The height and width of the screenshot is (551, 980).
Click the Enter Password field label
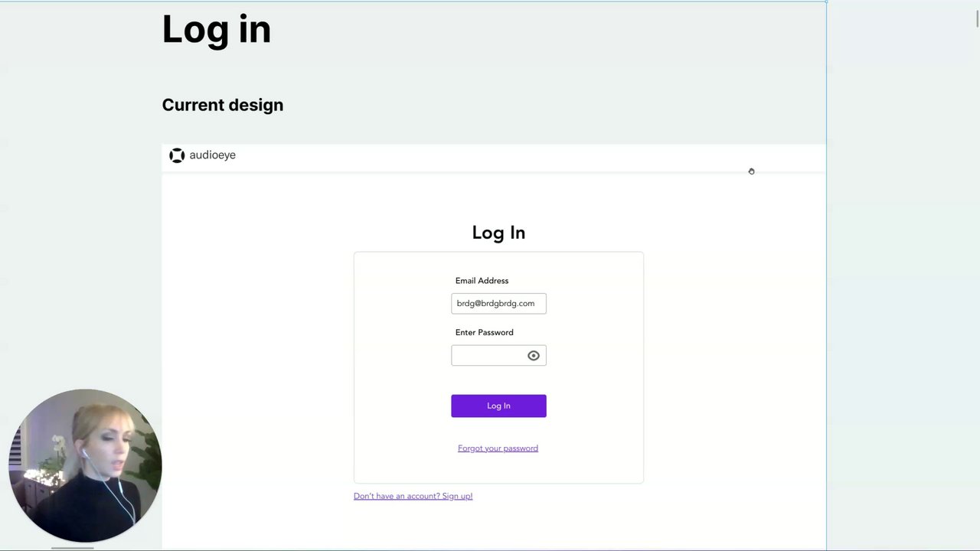484,332
